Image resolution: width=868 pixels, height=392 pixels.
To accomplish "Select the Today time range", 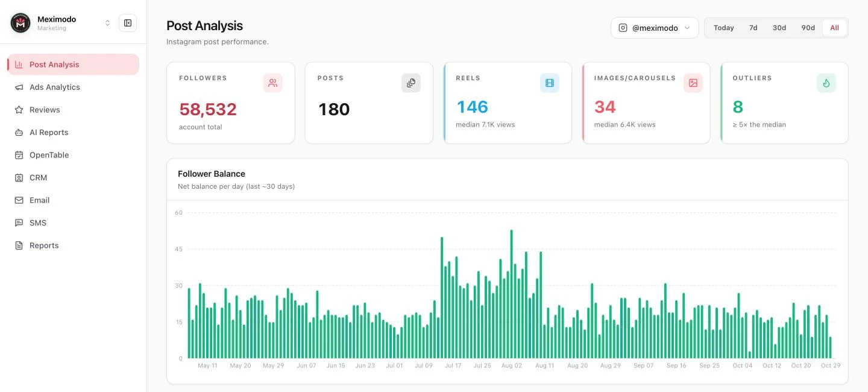I will coord(723,28).
